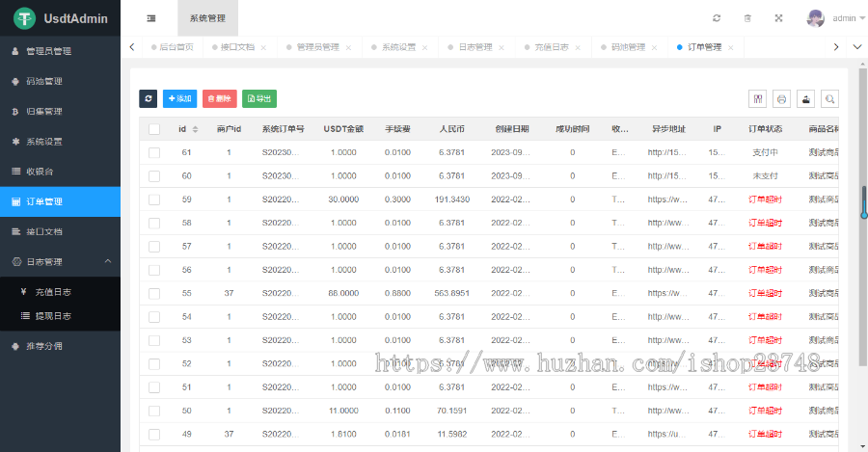Switch to the 后台首页 tab
868x452 pixels.
point(173,47)
